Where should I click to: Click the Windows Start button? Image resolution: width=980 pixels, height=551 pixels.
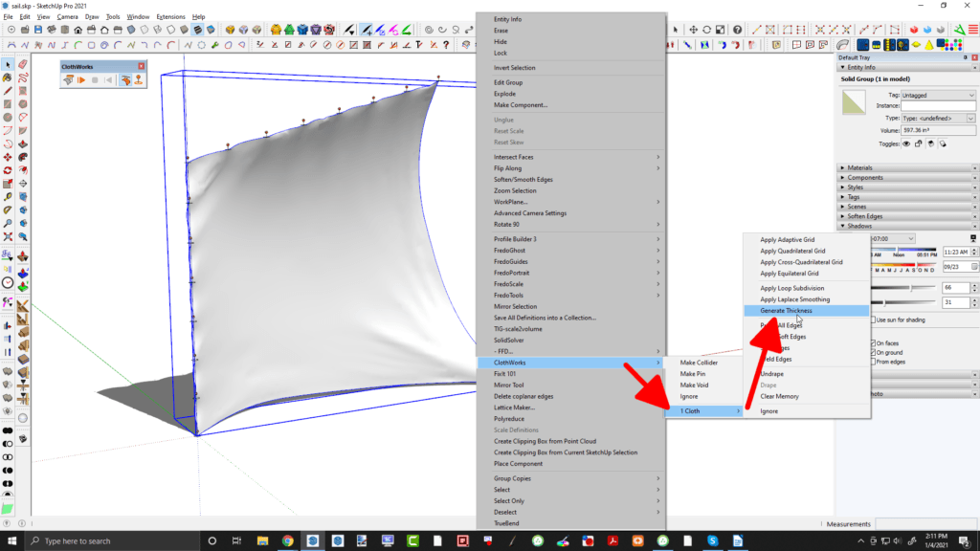[11, 541]
